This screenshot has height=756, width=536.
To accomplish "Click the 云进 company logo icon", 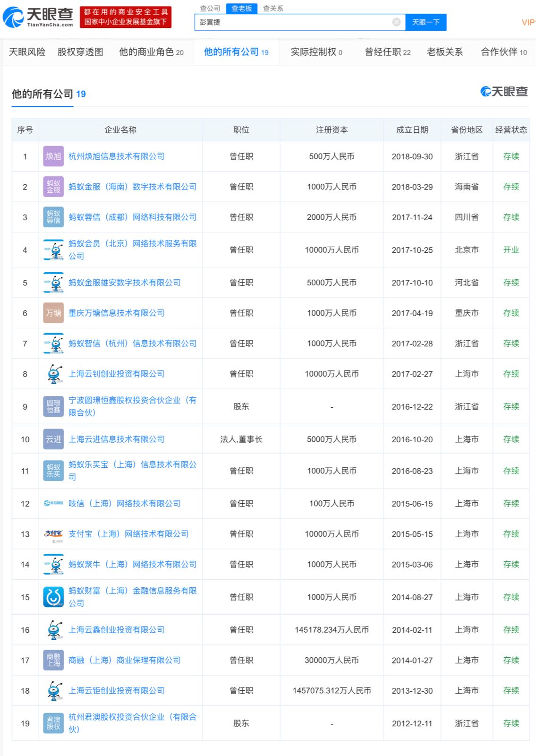I will click(x=53, y=439).
